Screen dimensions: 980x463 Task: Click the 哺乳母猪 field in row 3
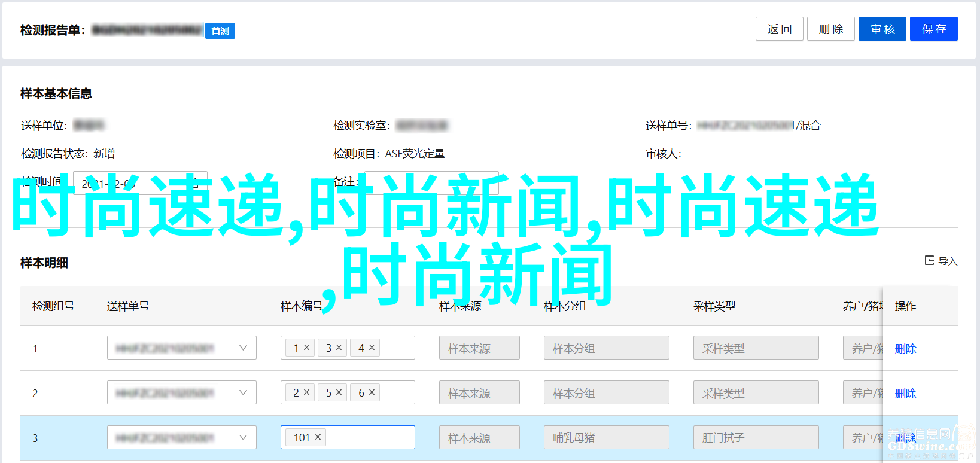coord(607,437)
